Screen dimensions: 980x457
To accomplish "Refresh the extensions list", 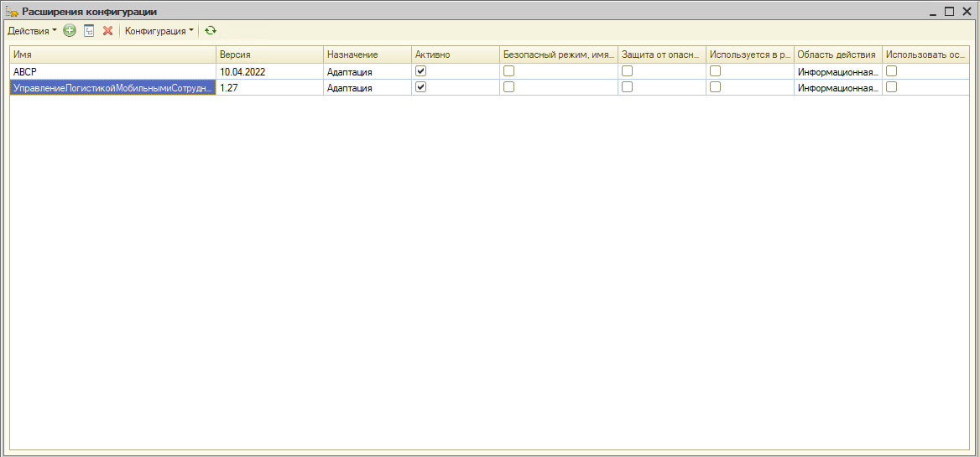I will click(211, 30).
